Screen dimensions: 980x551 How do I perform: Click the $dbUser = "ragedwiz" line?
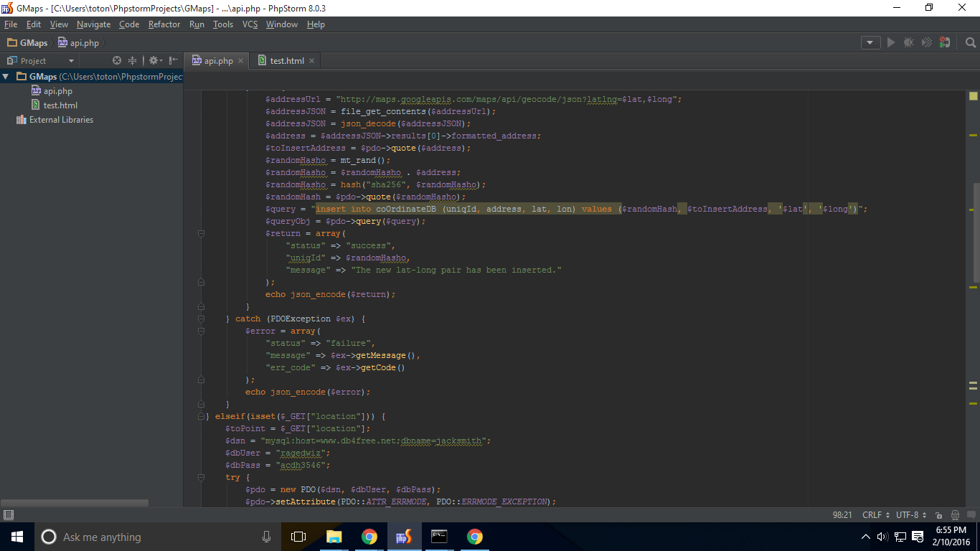click(x=278, y=453)
